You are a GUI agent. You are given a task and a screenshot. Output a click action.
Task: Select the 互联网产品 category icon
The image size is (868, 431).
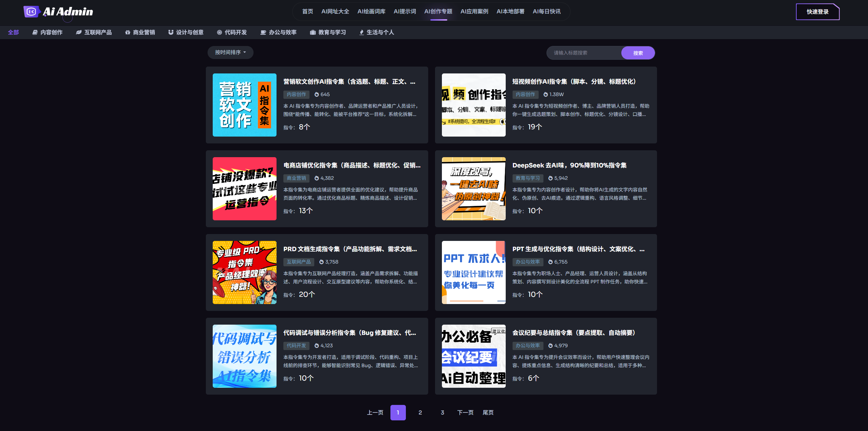(79, 32)
